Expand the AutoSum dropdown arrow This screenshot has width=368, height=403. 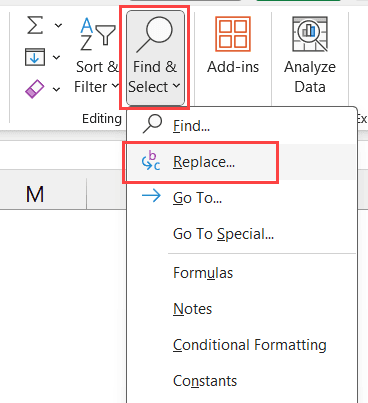[x=58, y=25]
